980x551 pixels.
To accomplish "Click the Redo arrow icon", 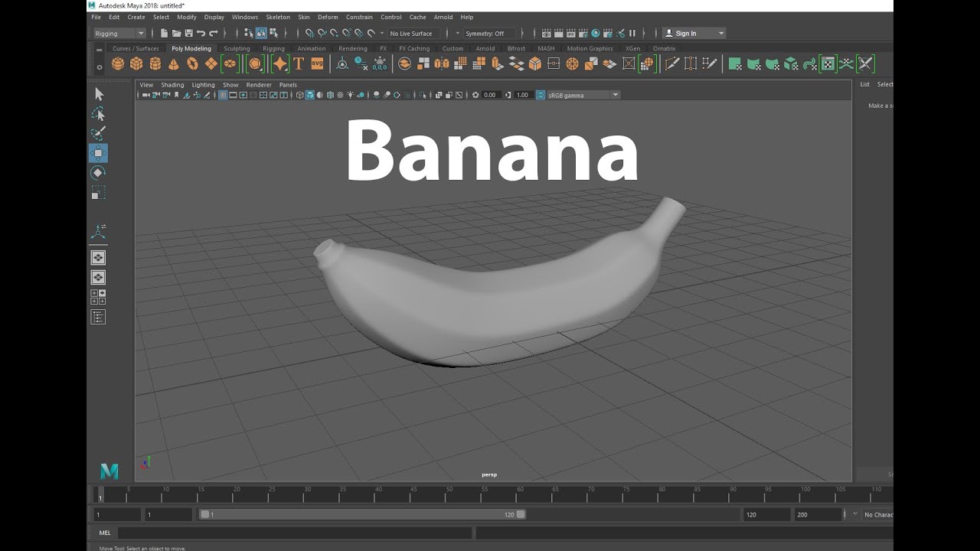I will 213,33.
